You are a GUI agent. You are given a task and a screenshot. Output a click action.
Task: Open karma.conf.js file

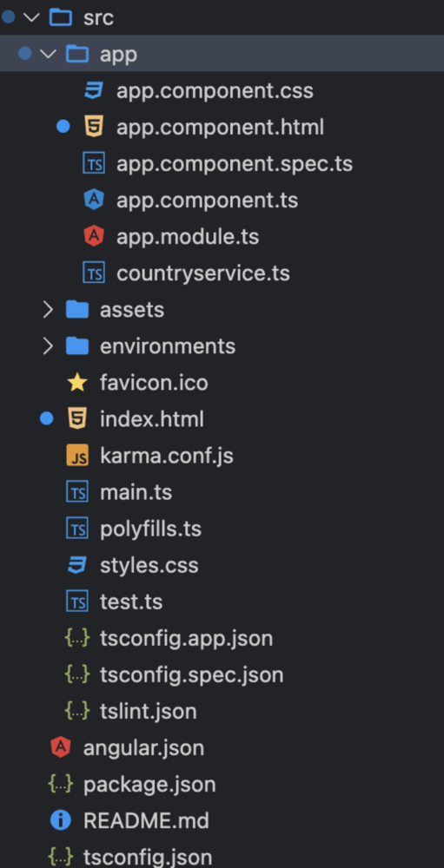(166, 457)
